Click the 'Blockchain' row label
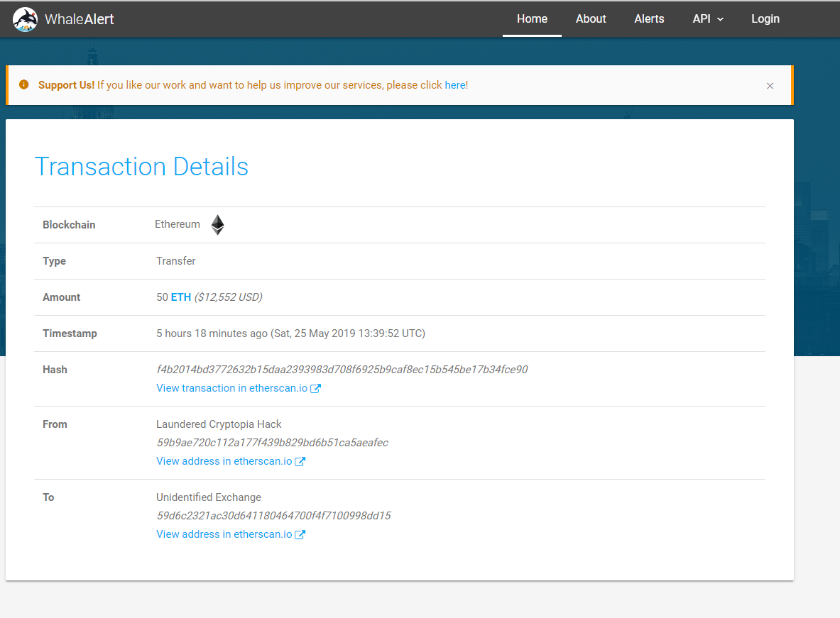Viewport: 840px width, 618px height. point(69,225)
